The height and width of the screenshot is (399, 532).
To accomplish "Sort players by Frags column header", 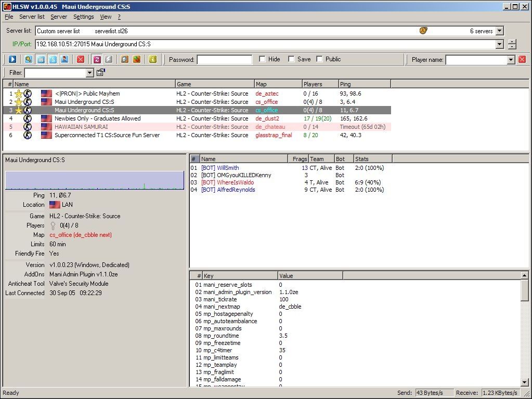I will pyautogui.click(x=300, y=159).
